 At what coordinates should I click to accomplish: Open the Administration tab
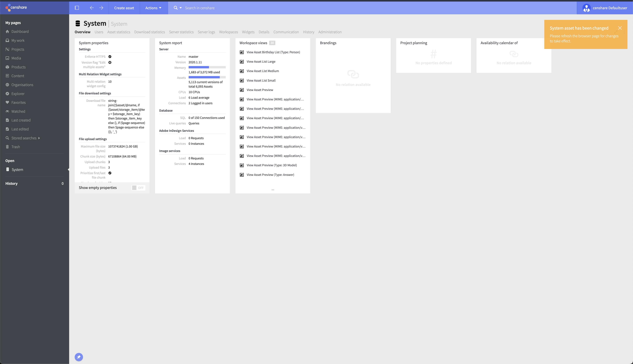(330, 32)
